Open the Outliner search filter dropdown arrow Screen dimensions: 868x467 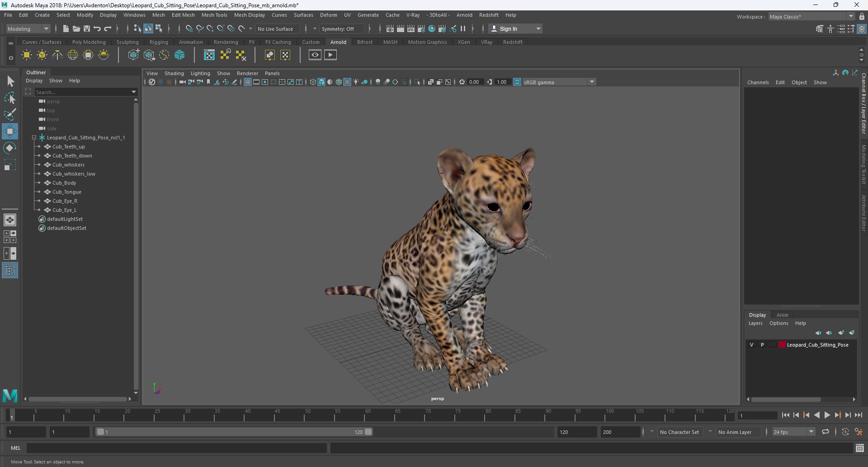pos(133,92)
